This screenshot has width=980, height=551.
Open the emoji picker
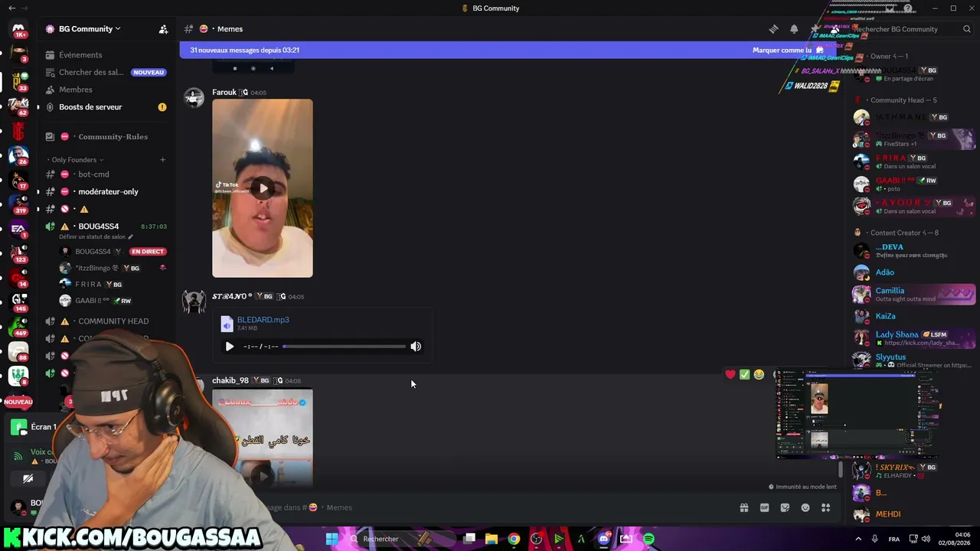pyautogui.click(x=805, y=507)
